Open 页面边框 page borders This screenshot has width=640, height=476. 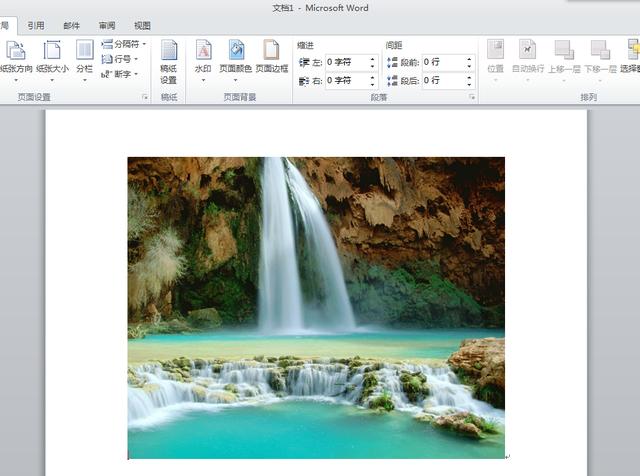(272, 57)
